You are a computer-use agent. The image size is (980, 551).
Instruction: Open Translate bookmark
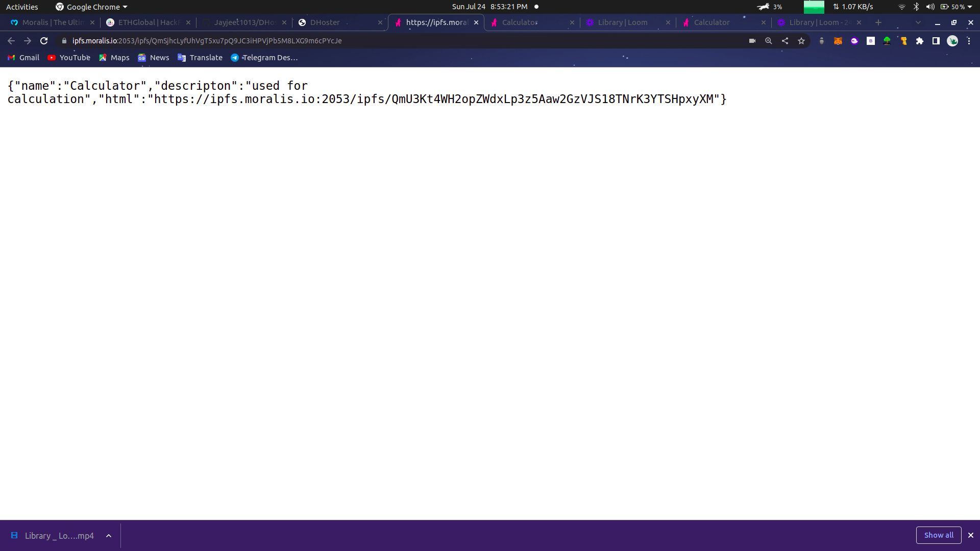coord(200,58)
